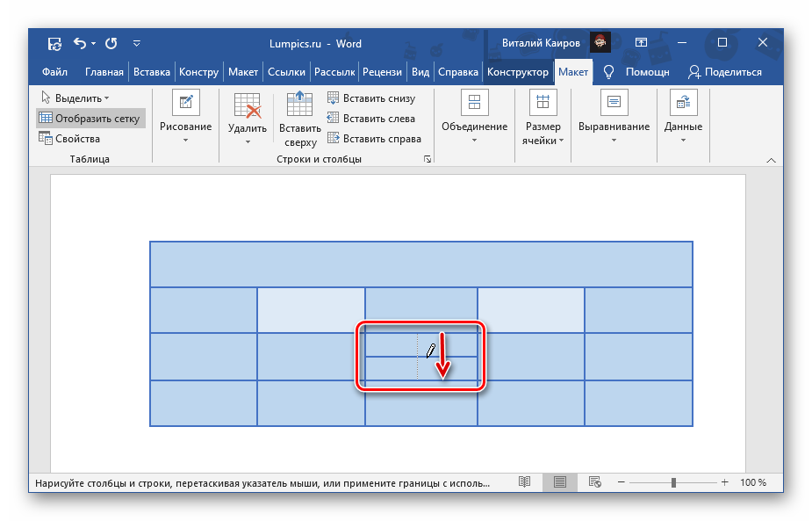The height and width of the screenshot is (521, 812).
Task: Open the Insert ribbon tab
Action: 153,72
